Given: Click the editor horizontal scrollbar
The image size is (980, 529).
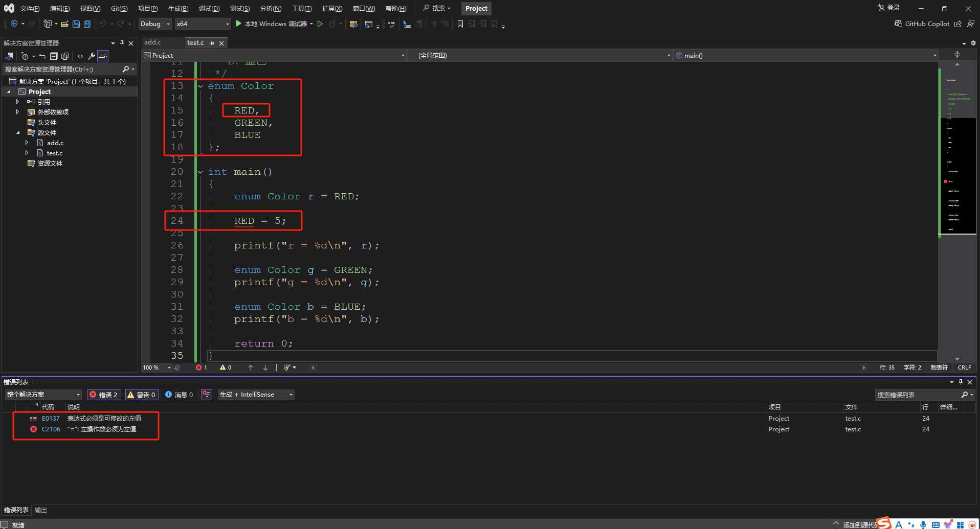Looking at the screenshot, I should (x=588, y=367).
